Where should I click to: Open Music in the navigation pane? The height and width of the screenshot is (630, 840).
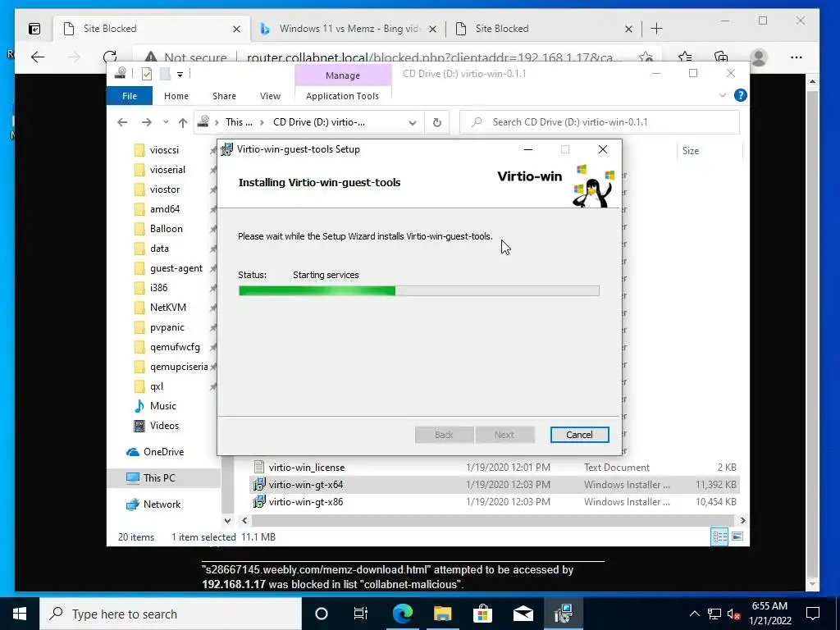point(163,406)
